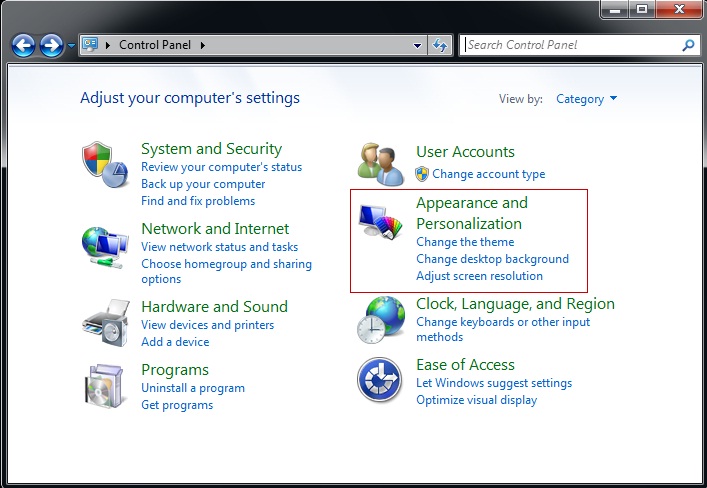The image size is (707, 488).
Task: Click the User Accounts people icon
Action: [380, 164]
